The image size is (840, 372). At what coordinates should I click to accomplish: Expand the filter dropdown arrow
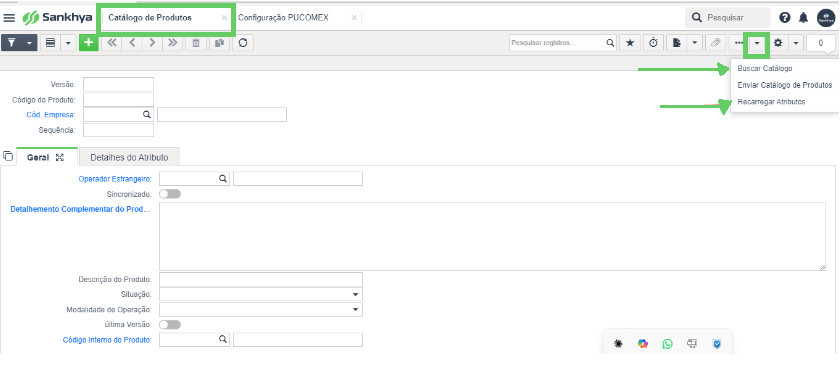(x=29, y=43)
